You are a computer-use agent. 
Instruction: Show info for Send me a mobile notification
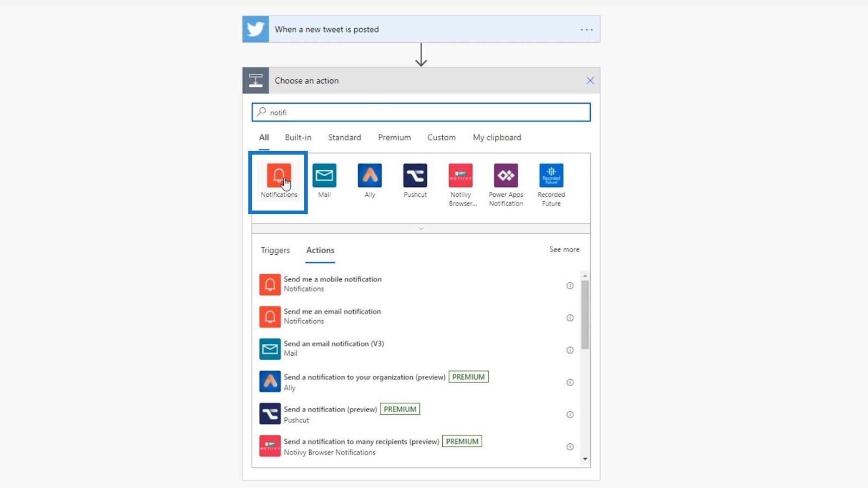570,285
